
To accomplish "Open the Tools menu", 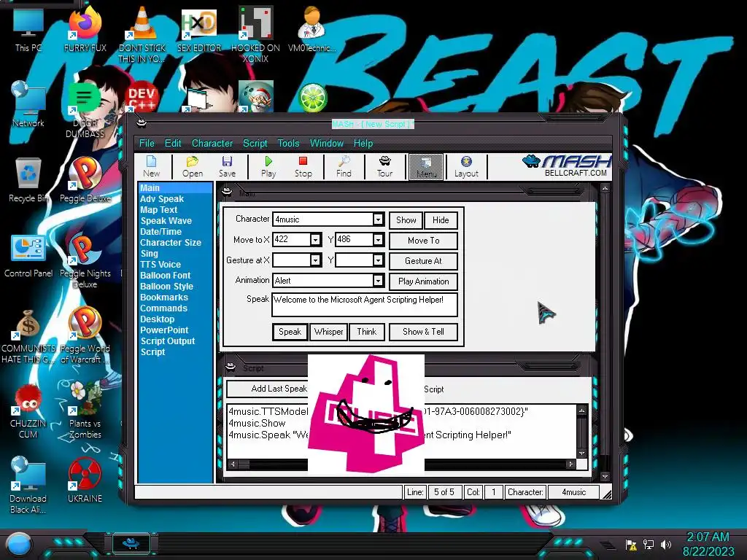I will [289, 144].
